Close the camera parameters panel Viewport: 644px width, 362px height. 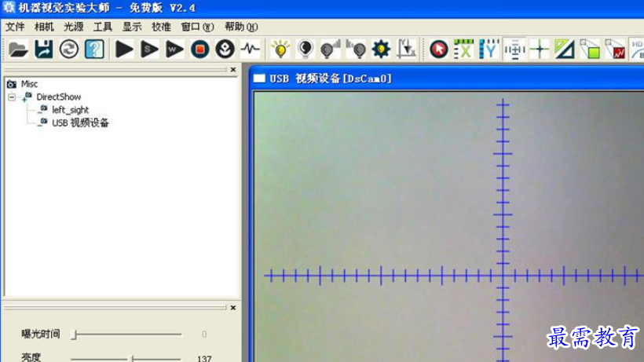(233, 308)
